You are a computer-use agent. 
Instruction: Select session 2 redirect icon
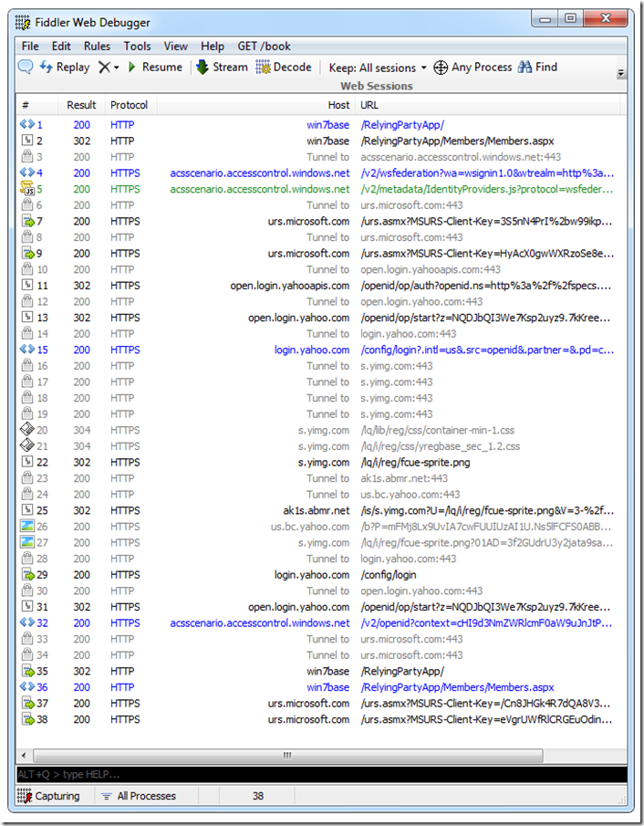[x=26, y=141]
